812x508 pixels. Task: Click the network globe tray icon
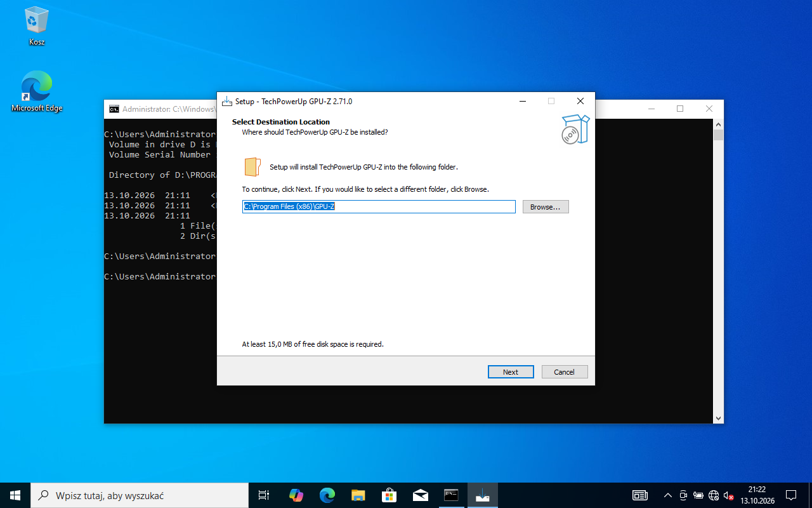coord(714,495)
